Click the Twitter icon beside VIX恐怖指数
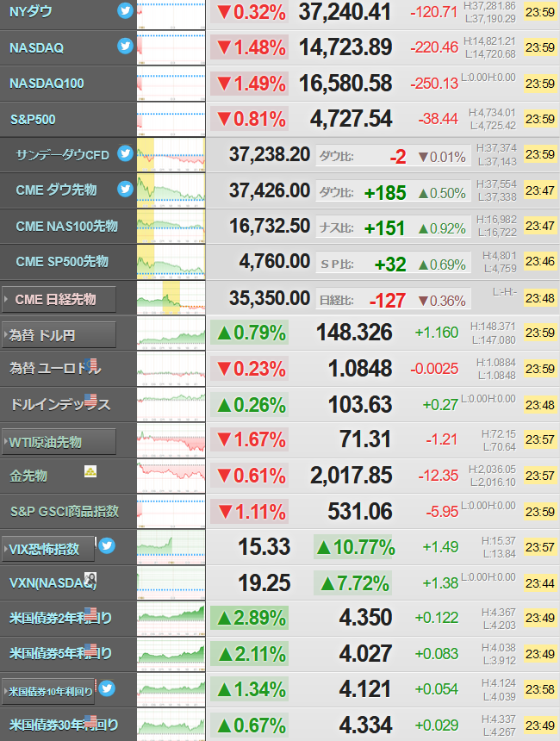560x741 pixels. (107, 545)
